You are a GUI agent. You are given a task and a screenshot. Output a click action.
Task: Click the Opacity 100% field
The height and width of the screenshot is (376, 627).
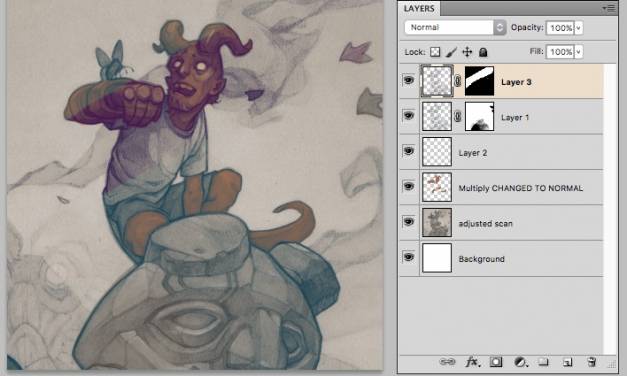561,28
